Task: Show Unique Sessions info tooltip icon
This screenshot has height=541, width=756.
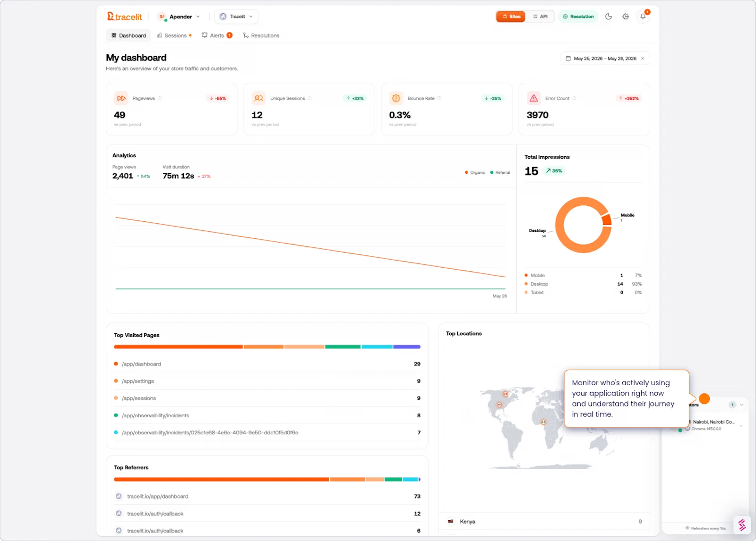Action: (x=310, y=98)
